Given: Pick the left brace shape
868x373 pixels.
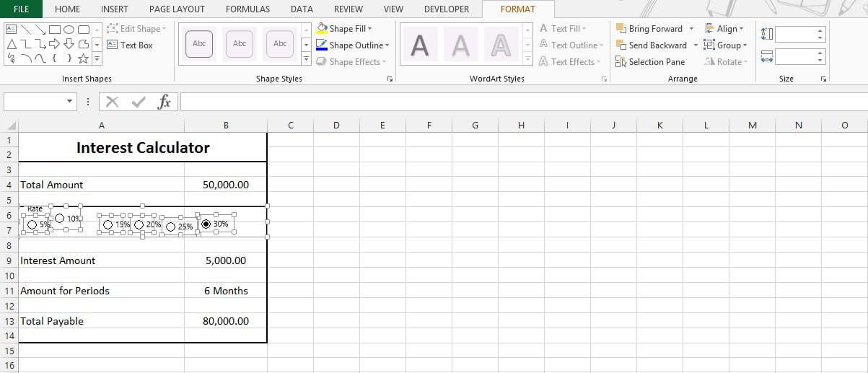Looking at the screenshot, I should point(54,58).
